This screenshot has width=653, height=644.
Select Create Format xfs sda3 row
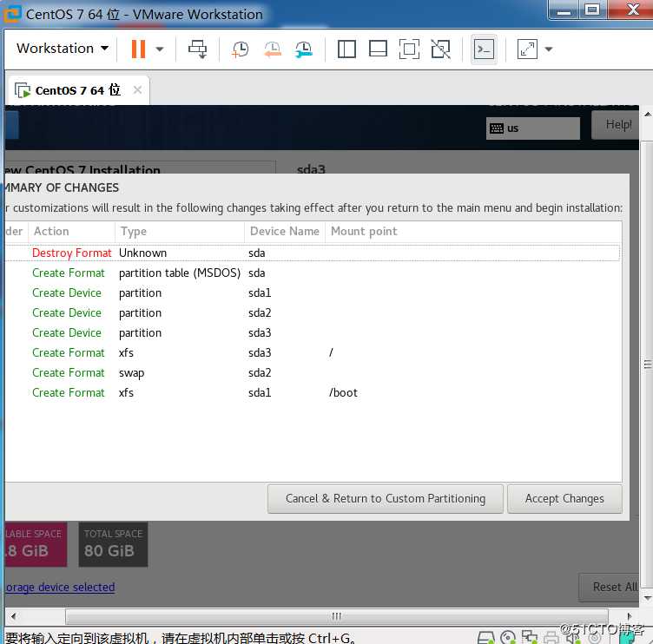point(313,353)
